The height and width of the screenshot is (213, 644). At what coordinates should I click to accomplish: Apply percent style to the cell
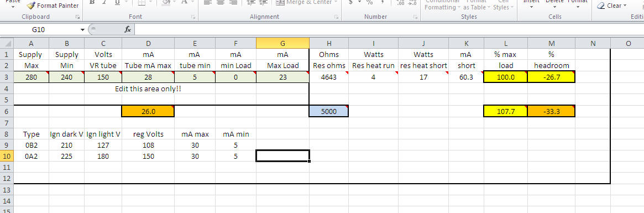370,3
